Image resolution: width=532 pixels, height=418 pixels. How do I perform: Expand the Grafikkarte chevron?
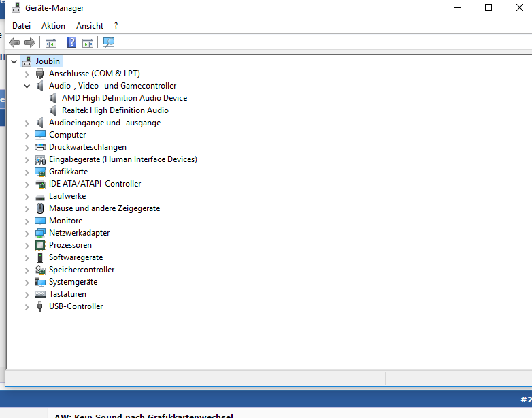click(27, 172)
